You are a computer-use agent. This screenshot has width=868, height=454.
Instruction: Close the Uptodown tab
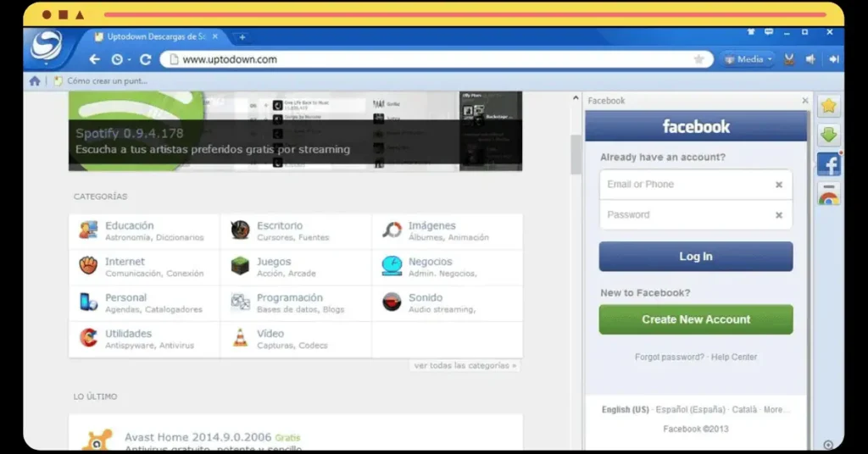pos(214,36)
